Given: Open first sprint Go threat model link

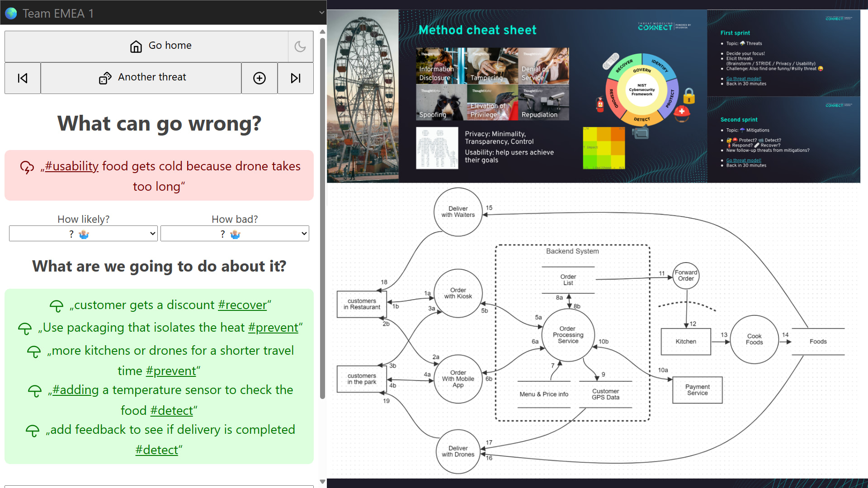Looking at the screenshot, I should (x=744, y=79).
